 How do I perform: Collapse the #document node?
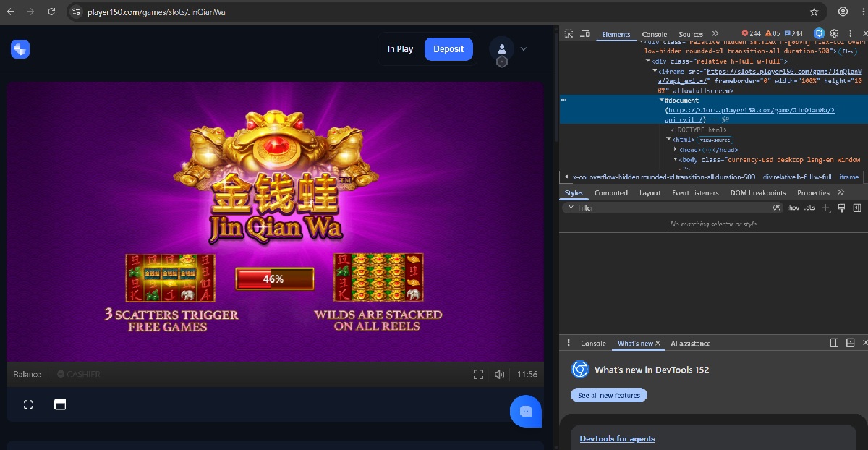click(662, 101)
